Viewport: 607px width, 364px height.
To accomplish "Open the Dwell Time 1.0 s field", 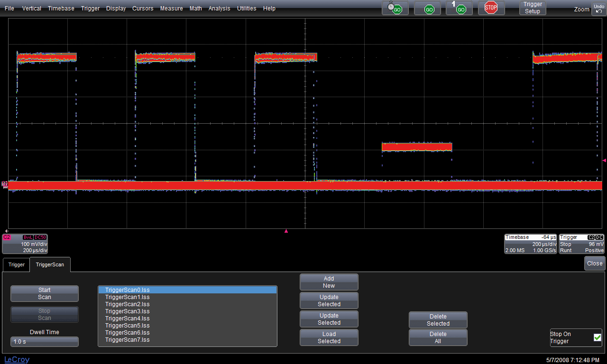I will [45, 342].
